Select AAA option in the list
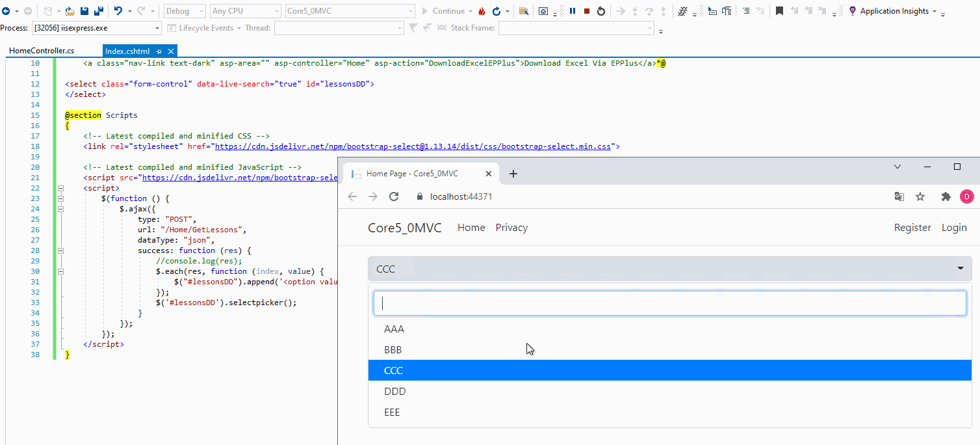 [669, 329]
